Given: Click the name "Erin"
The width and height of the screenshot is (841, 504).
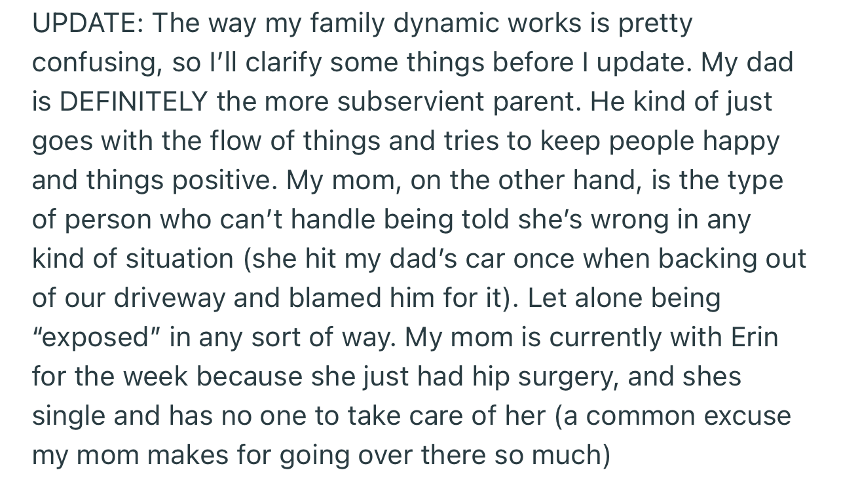Looking at the screenshot, I should (754, 338).
